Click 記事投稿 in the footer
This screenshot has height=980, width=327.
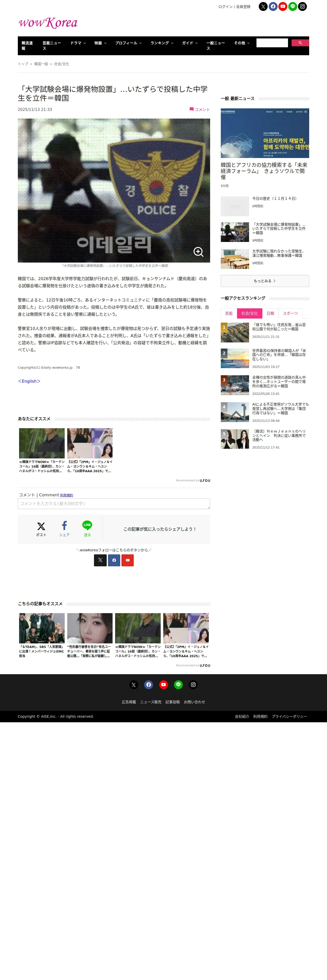pos(172,702)
